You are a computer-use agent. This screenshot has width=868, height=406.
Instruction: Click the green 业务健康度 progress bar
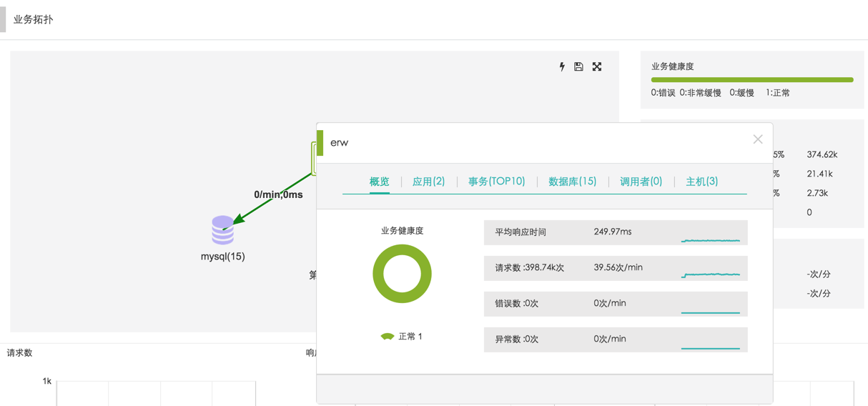[x=751, y=80]
